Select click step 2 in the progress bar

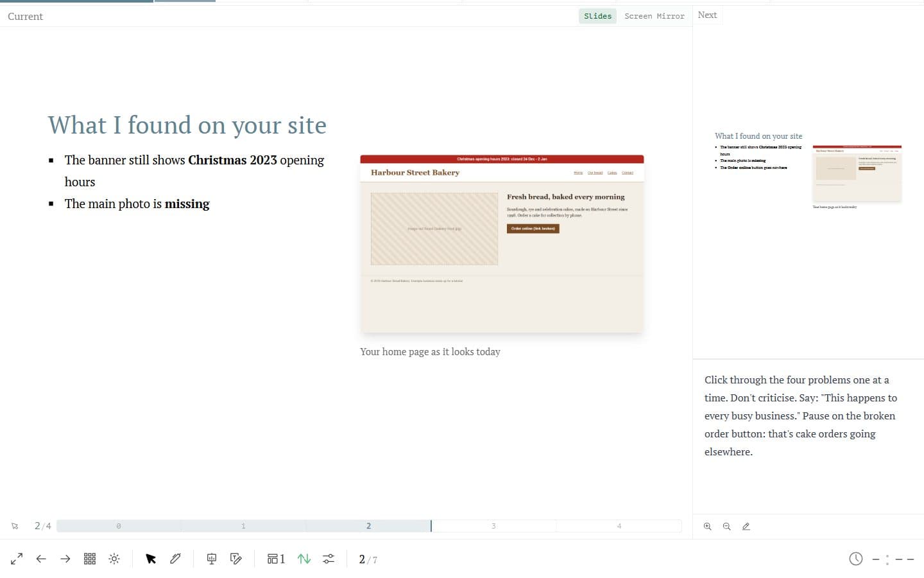click(x=368, y=526)
